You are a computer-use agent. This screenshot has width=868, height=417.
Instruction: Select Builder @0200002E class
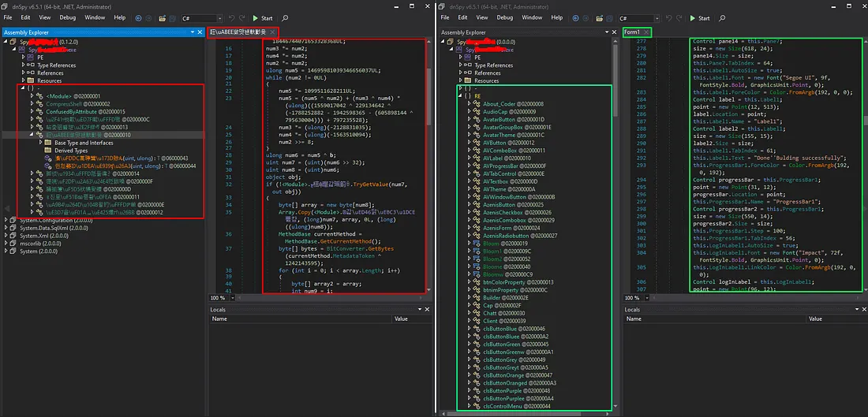point(506,297)
